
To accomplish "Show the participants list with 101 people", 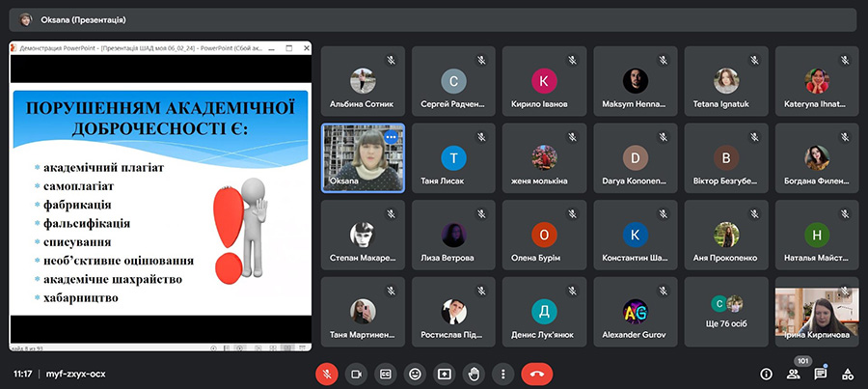I will tap(794, 374).
